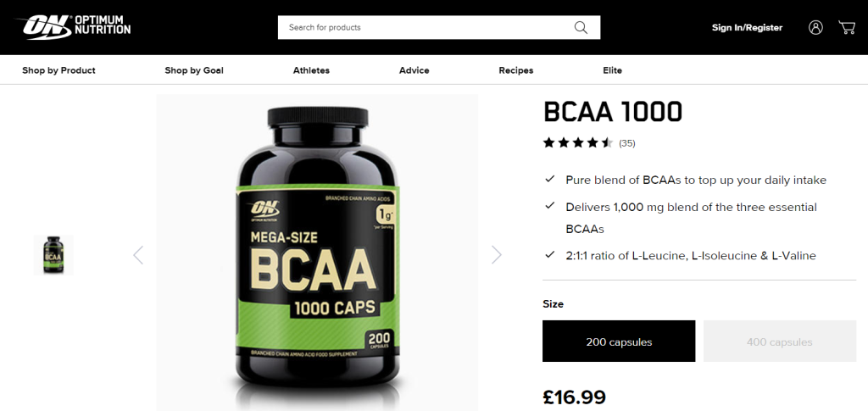Screen dimensions: 868x411
Task: Select the BCAA bottle thumbnail
Action: point(53,255)
